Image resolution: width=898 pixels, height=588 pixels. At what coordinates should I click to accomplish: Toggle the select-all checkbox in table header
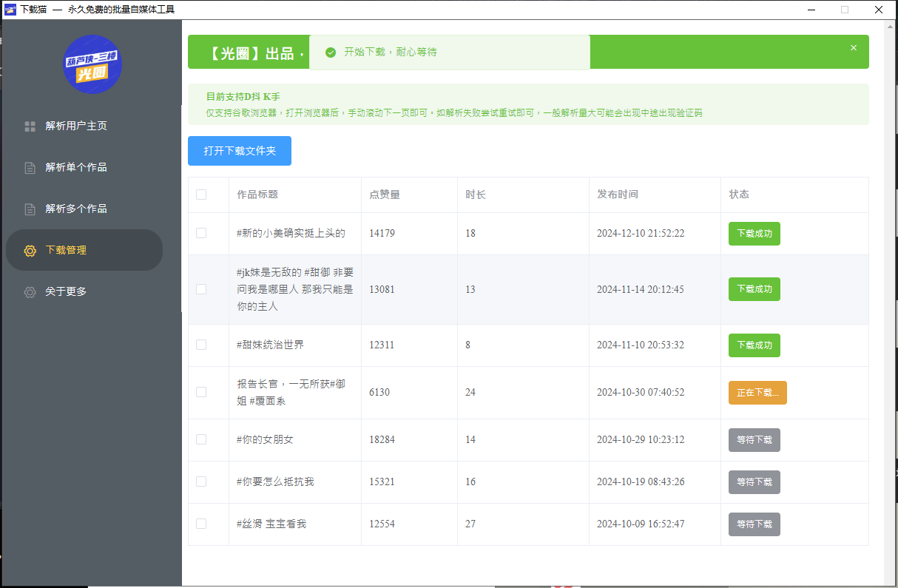click(201, 195)
